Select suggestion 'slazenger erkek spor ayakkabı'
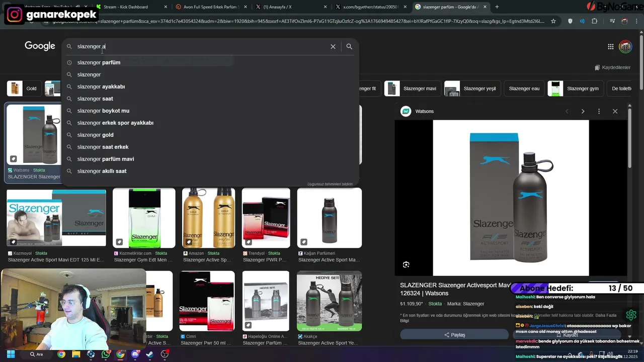The image size is (644, 362). click(210, 123)
